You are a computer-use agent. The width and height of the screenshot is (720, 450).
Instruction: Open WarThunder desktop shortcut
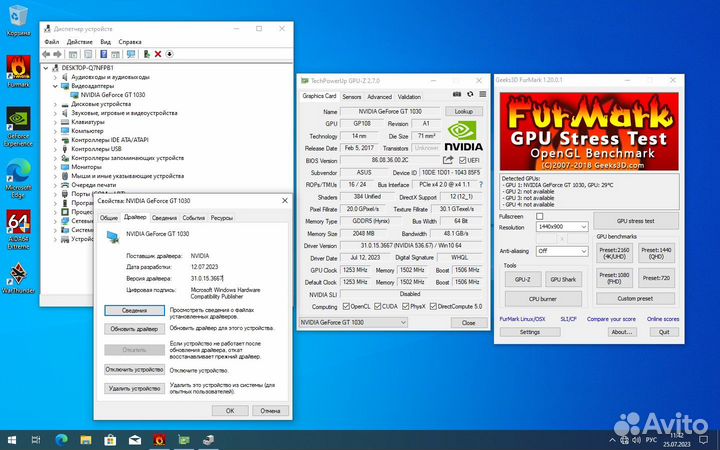(18, 278)
